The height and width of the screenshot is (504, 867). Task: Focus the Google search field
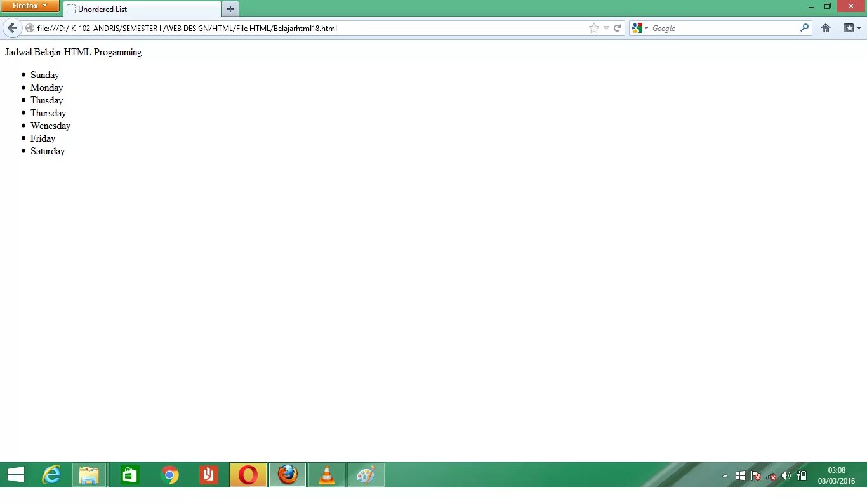[724, 28]
